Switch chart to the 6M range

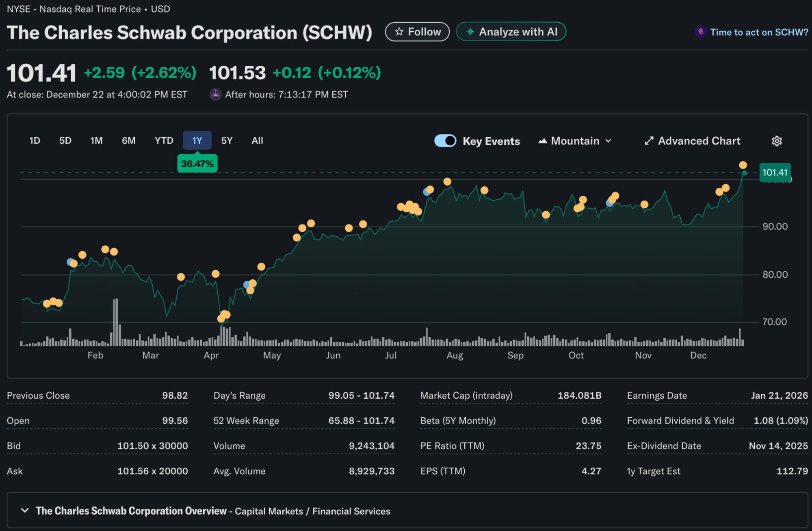[x=128, y=140]
